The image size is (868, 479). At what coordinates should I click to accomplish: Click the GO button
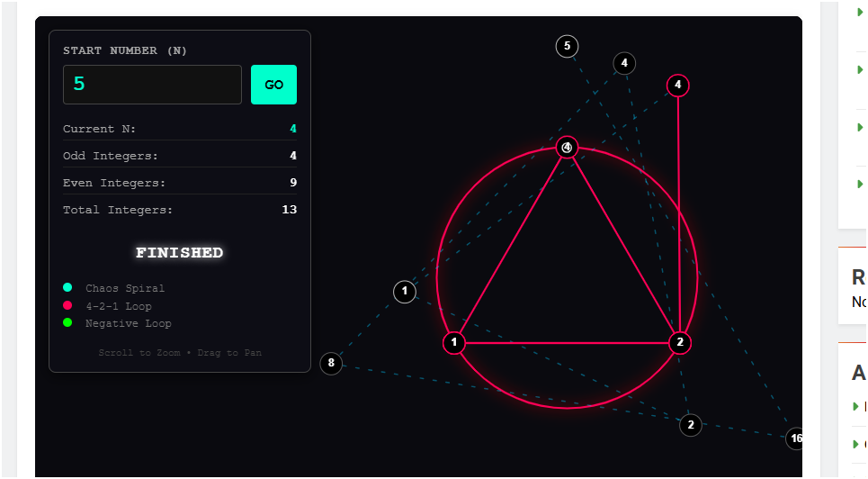pyautogui.click(x=273, y=85)
